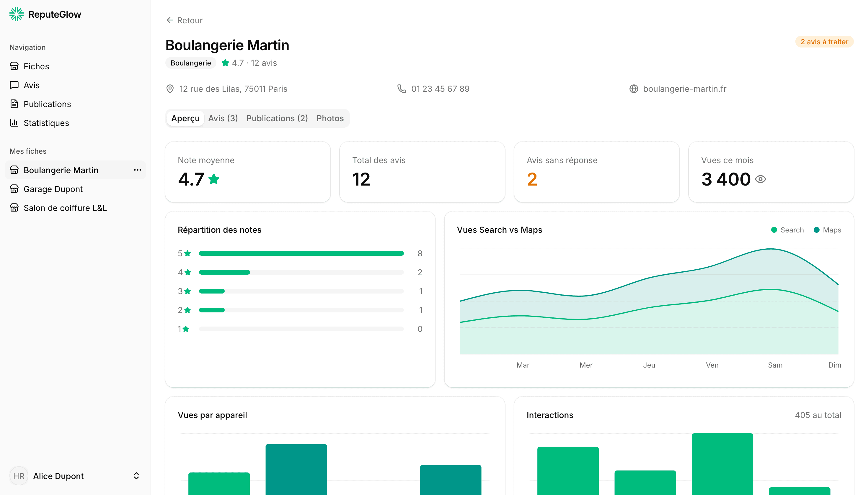Go to Fiches in the navigation

pyautogui.click(x=75, y=66)
